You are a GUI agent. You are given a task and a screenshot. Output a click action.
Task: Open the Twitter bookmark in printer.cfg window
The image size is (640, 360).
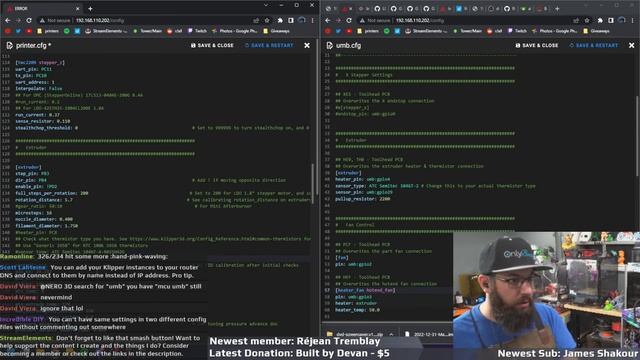click(x=18, y=31)
